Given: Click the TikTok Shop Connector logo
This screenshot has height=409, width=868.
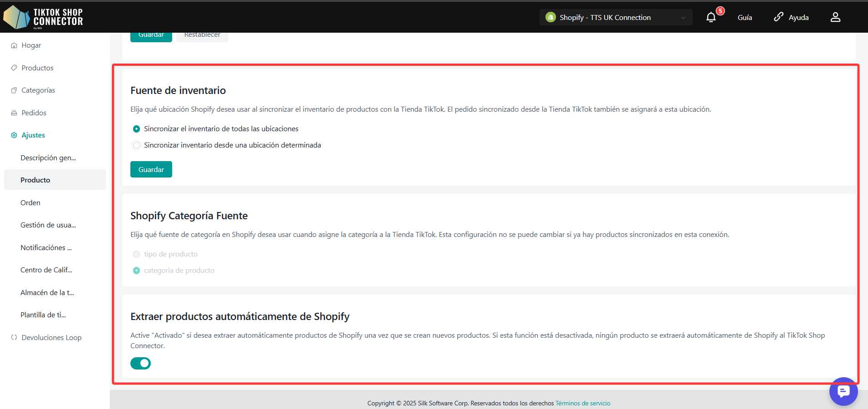Looking at the screenshot, I should tap(43, 17).
